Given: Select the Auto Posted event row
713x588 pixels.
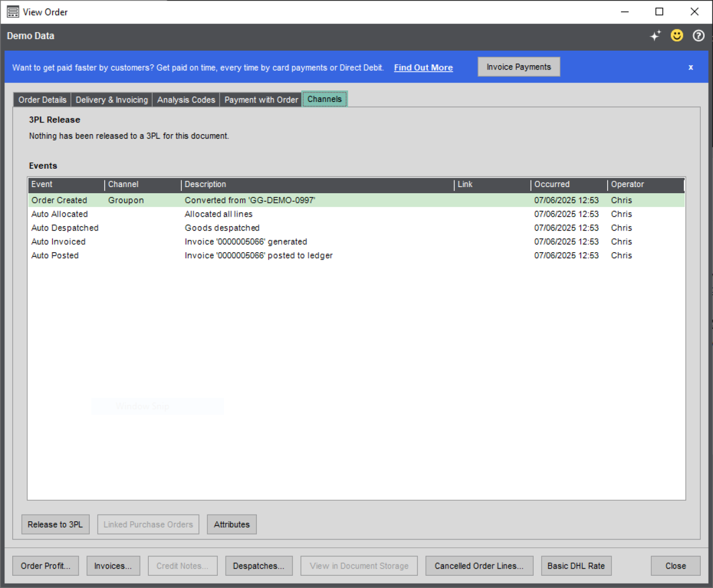Looking at the screenshot, I should [x=356, y=256].
